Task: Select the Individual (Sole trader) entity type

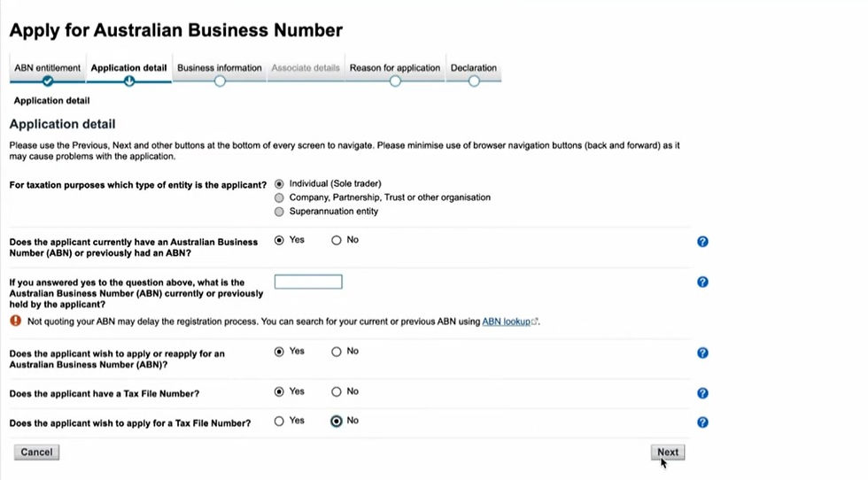Action: (x=279, y=184)
